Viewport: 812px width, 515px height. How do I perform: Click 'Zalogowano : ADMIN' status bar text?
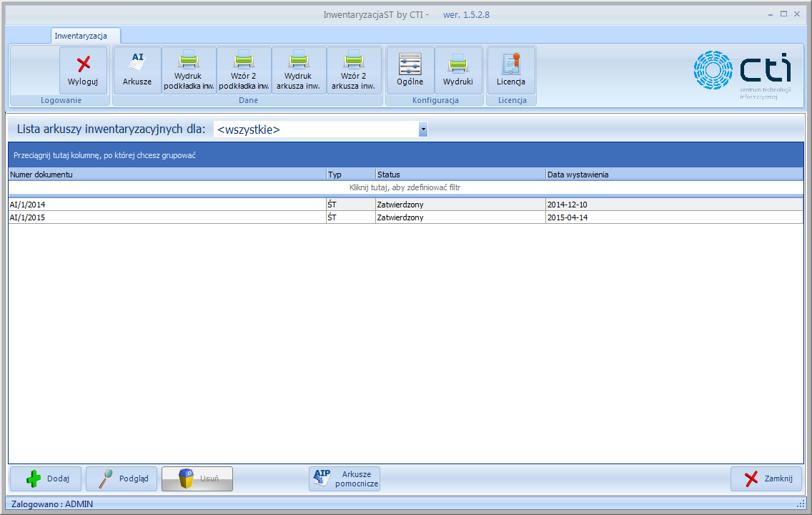click(x=52, y=504)
